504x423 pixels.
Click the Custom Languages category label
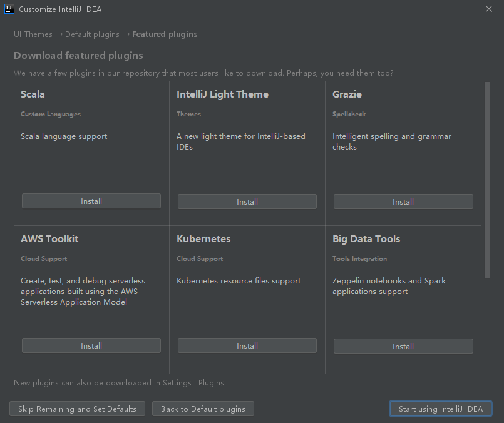[51, 115]
